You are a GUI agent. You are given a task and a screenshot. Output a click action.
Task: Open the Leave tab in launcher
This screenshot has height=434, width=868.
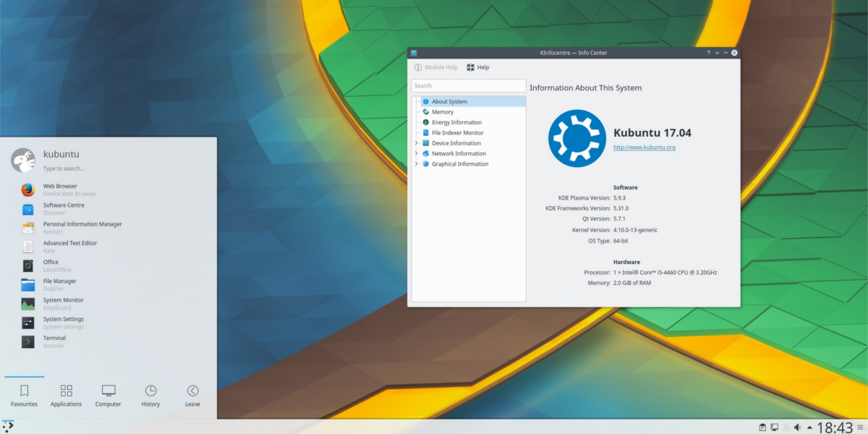pyautogui.click(x=192, y=396)
